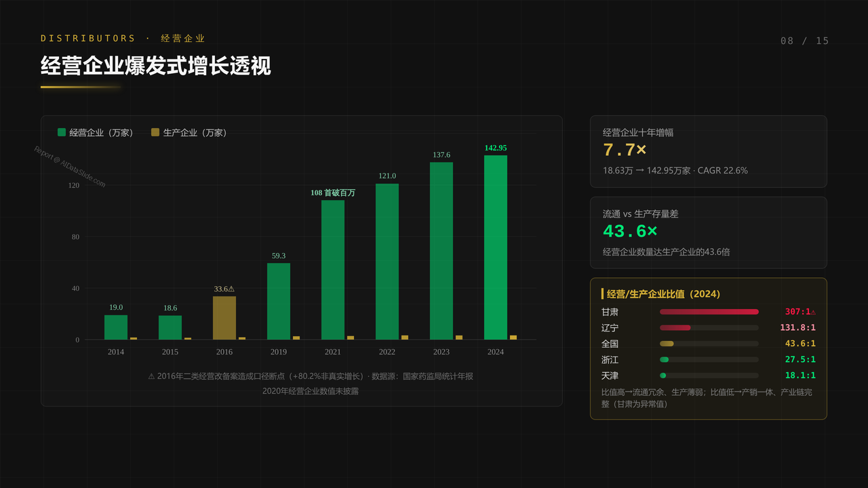This screenshot has width=868, height=488.
Task: Click the 120 y-axis tick label
Action: coord(73,185)
